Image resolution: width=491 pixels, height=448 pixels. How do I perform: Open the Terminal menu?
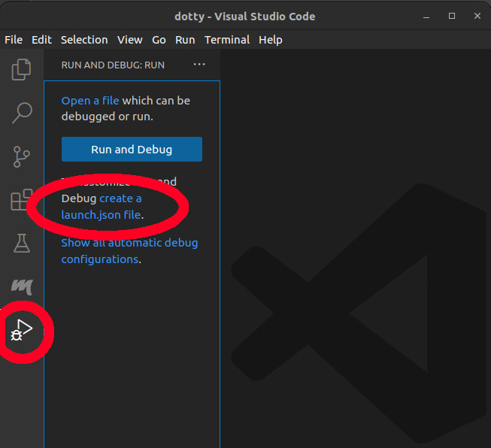(226, 40)
